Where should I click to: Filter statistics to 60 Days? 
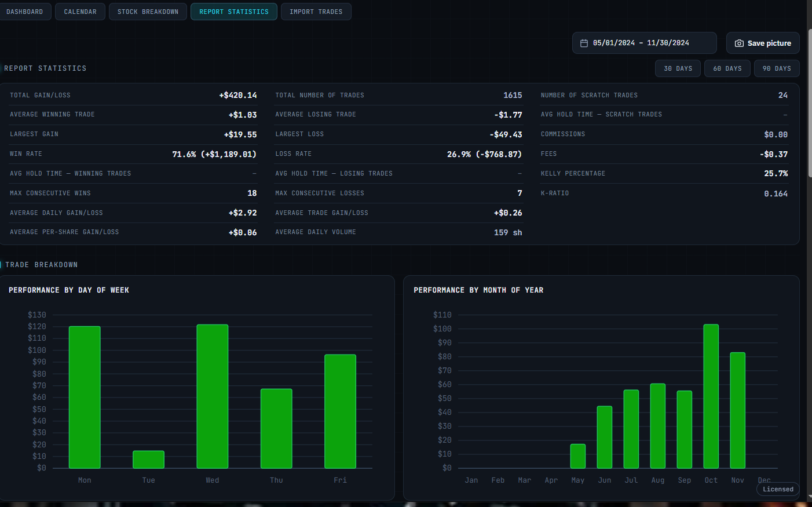pos(727,68)
